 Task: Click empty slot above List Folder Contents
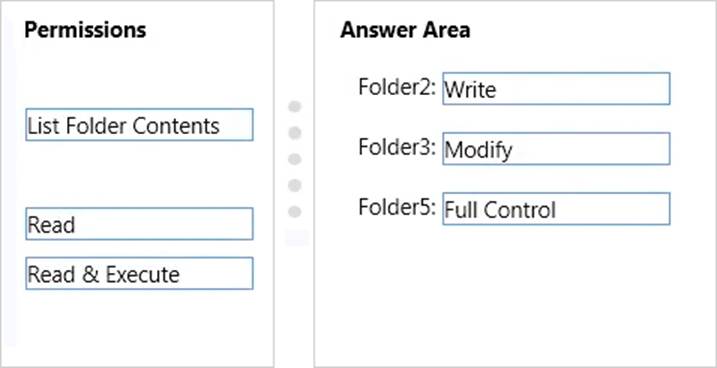(x=139, y=75)
